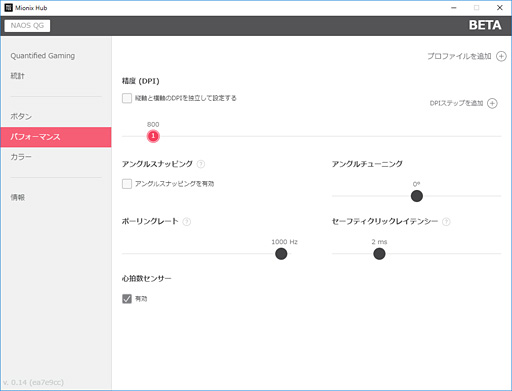Viewport: 512px width, 391px height.
Task: Open help icon next to セーフティクリックレイテンシー
Action: pos(446,222)
